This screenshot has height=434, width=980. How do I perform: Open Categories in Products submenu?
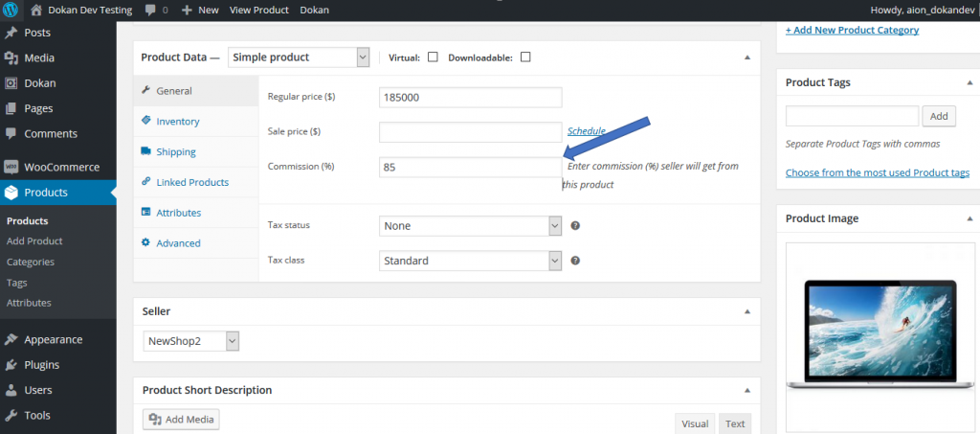(x=31, y=262)
